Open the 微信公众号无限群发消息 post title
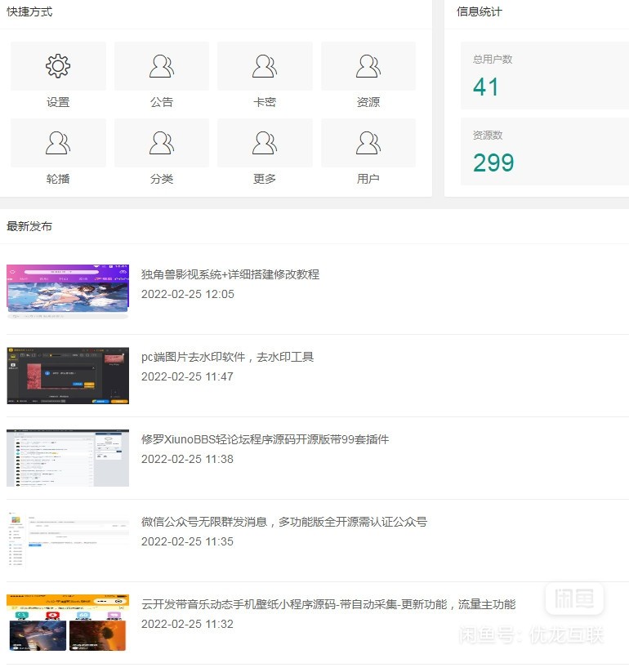Viewport: 629px width, 672px height. pos(283,522)
